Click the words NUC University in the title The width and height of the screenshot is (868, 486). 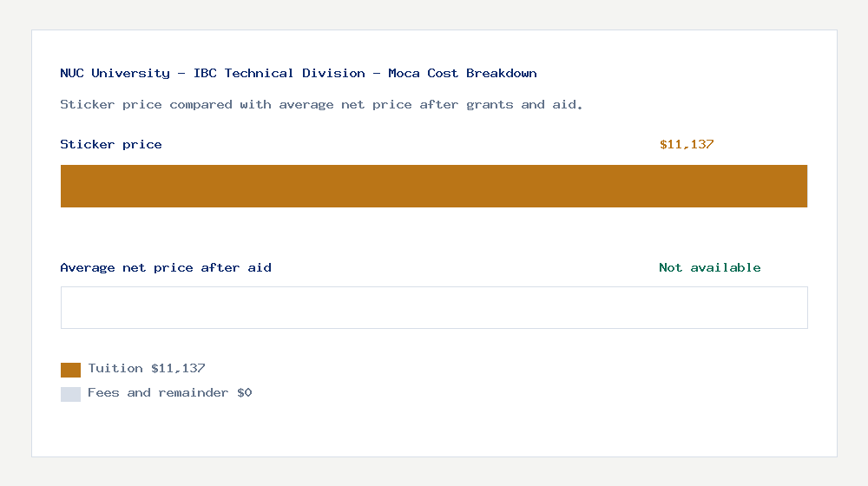[115, 73]
